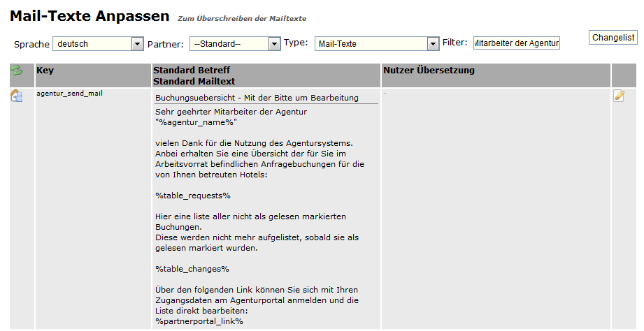Click the Sprache label

pyautogui.click(x=31, y=44)
